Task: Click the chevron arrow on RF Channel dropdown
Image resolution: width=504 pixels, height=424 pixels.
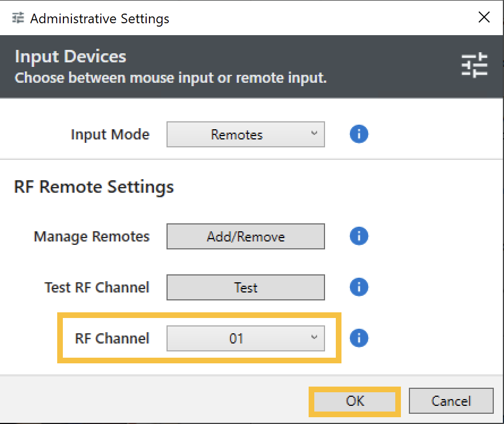Action: (x=314, y=338)
